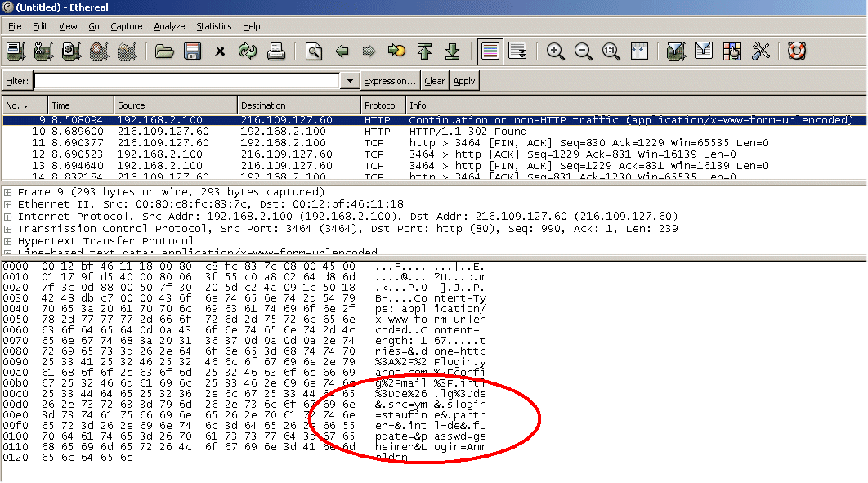
Task: Reload the capture file
Action: (248, 51)
